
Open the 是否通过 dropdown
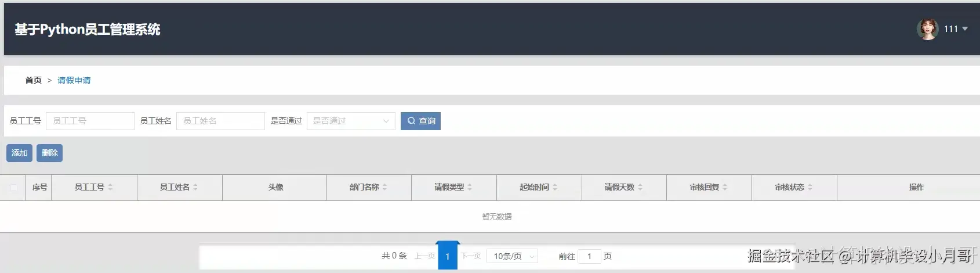[x=351, y=121]
